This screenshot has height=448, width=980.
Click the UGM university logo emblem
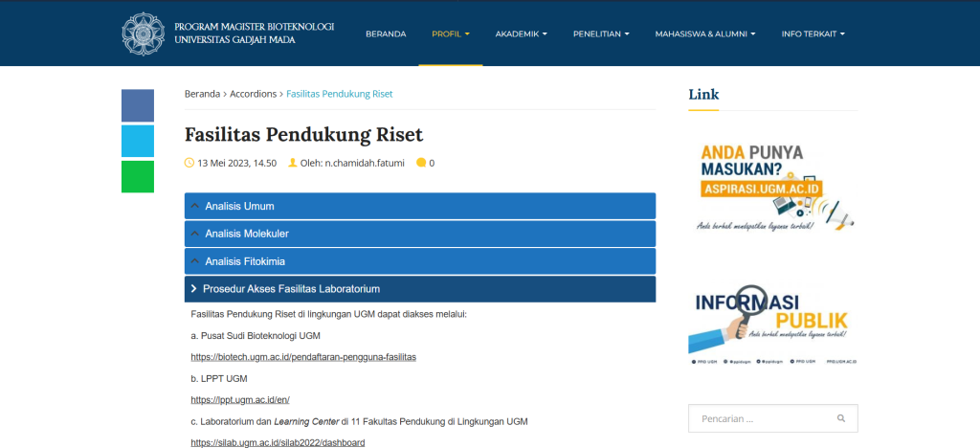click(x=144, y=34)
